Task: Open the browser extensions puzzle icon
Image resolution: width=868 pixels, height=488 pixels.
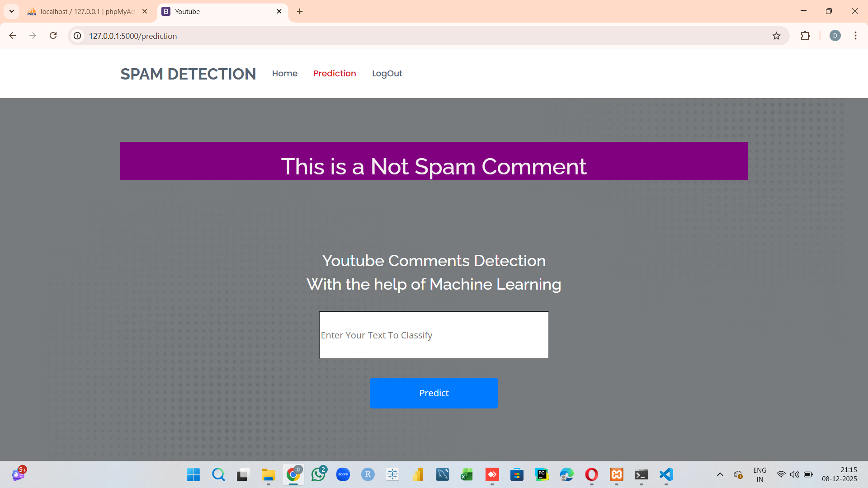Action: (805, 36)
